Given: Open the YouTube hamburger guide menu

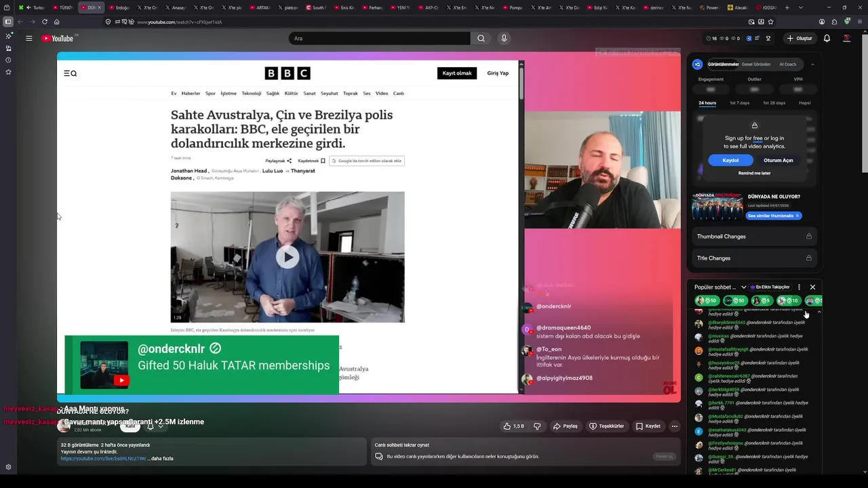Looking at the screenshot, I should point(29,39).
